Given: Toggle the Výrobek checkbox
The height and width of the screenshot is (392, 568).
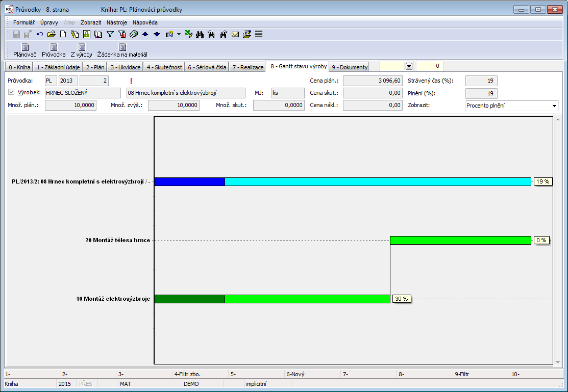Looking at the screenshot, I should (x=12, y=92).
